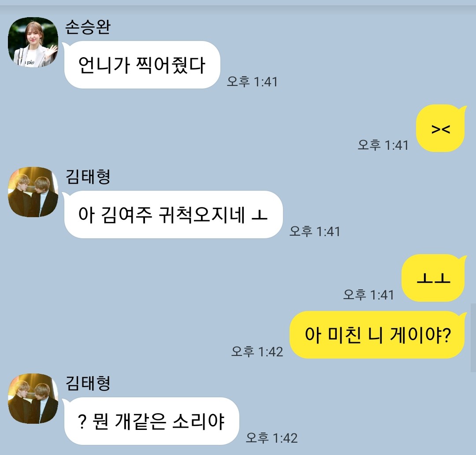Select the '아 김여주 귀척오지네 ㅗ' message

pos(173,215)
